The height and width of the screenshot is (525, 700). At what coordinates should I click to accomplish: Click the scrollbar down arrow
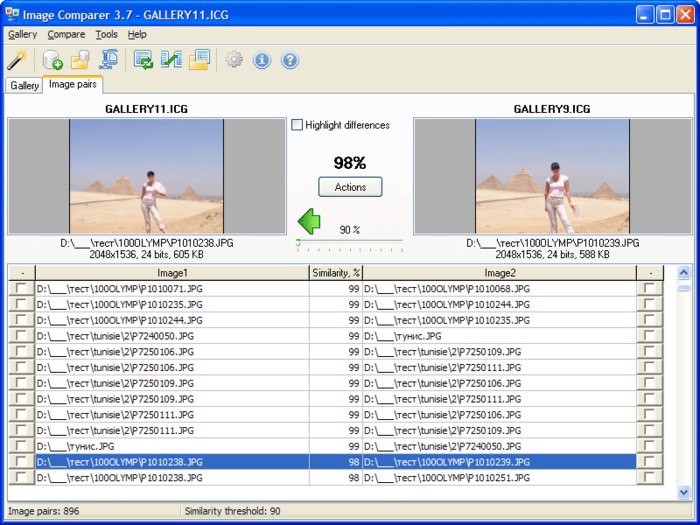tap(683, 492)
